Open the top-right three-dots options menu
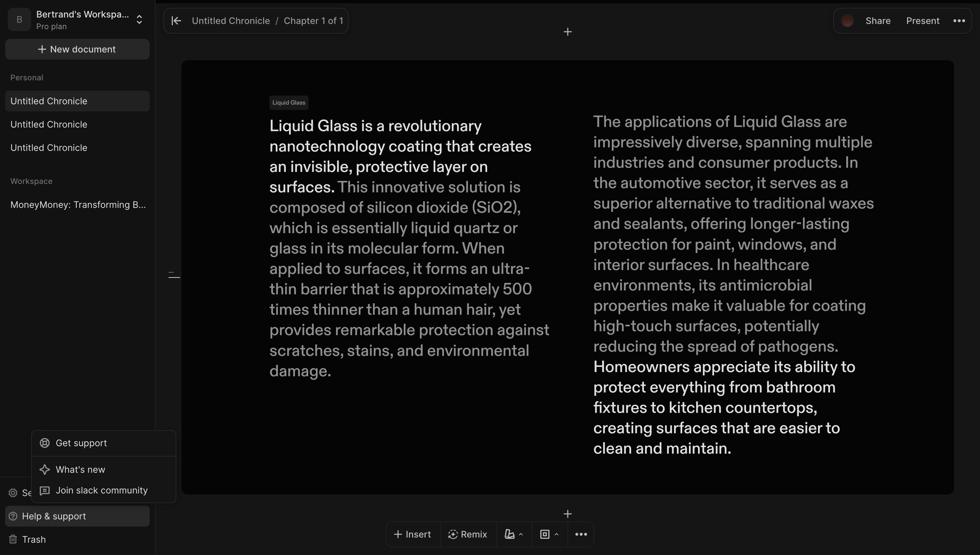Screen dimensions: 980x555 pos(959,21)
